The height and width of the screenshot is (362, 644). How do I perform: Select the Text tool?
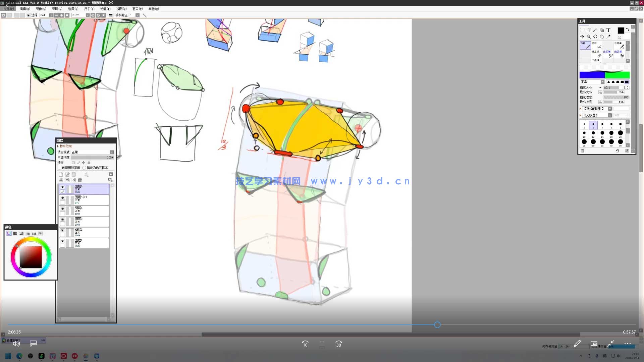(608, 30)
